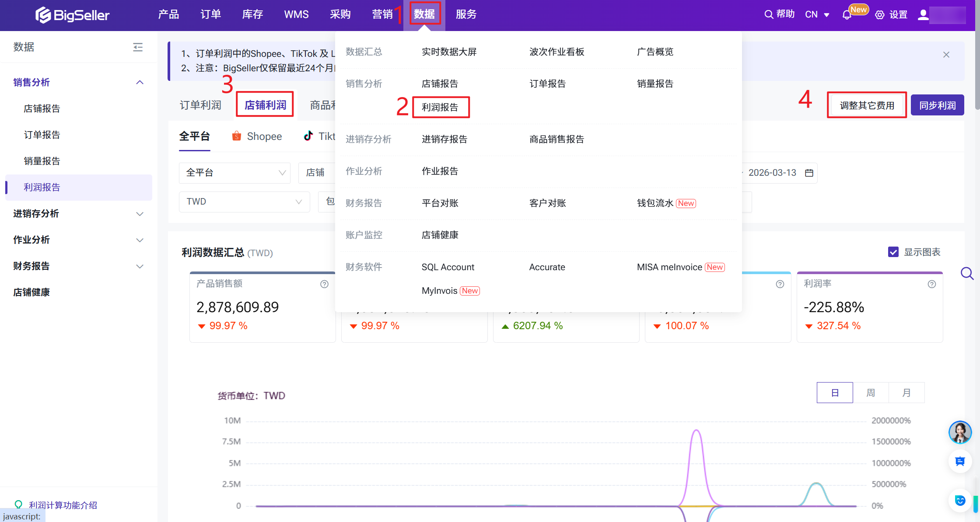
Task: Click the 调整其它费用 button
Action: coord(867,105)
